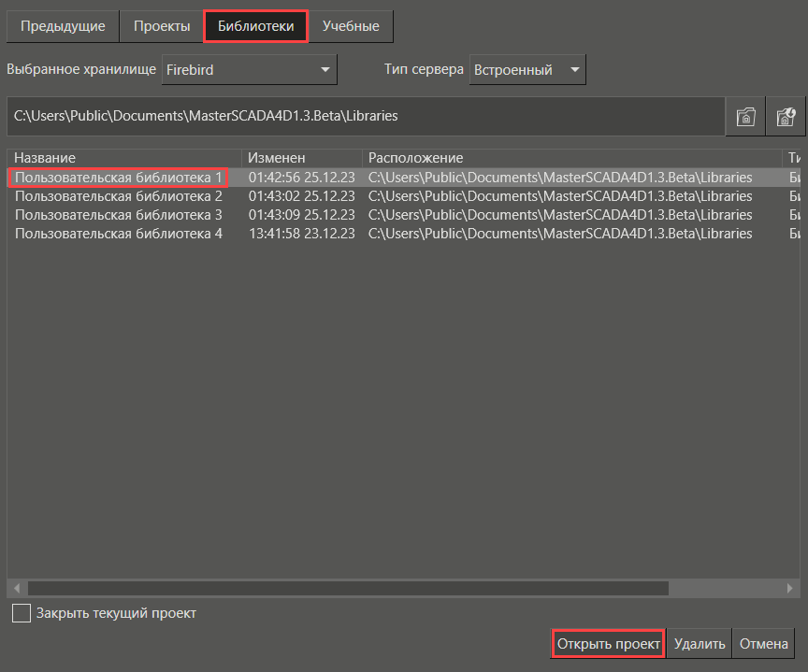Switch to the Предыдущие tab
Screen dimensions: 808x672
[63, 26]
